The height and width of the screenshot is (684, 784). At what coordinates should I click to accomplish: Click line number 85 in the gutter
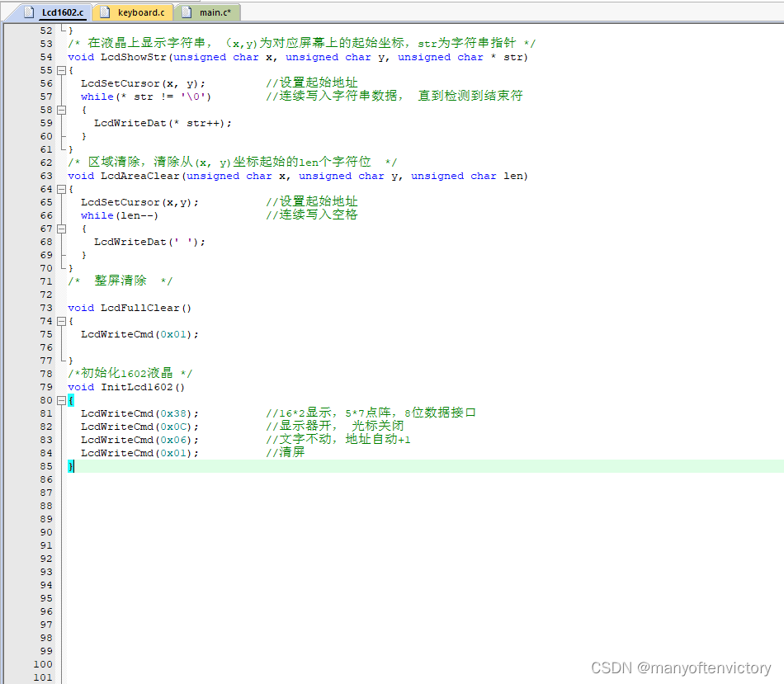pyautogui.click(x=46, y=466)
